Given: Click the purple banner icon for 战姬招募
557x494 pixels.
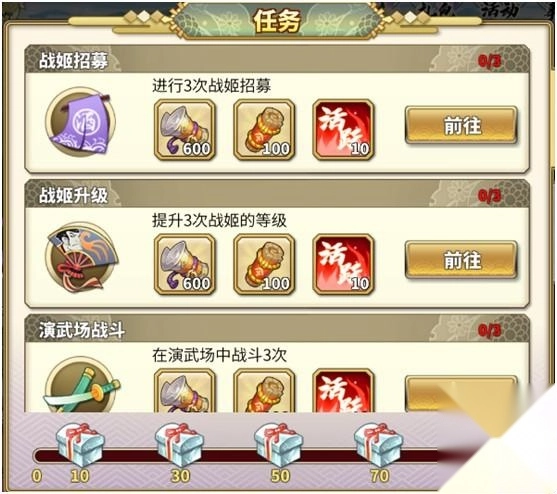Looking at the screenshot, I should tap(80, 122).
